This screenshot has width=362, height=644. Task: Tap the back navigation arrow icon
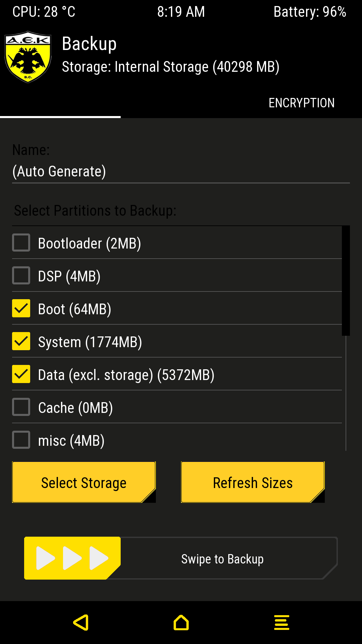81,623
